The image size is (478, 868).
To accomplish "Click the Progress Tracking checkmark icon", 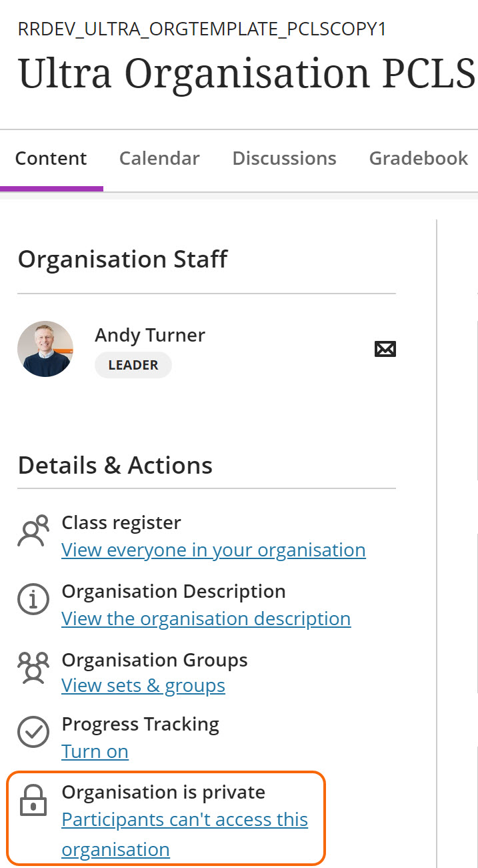I will coord(33,733).
